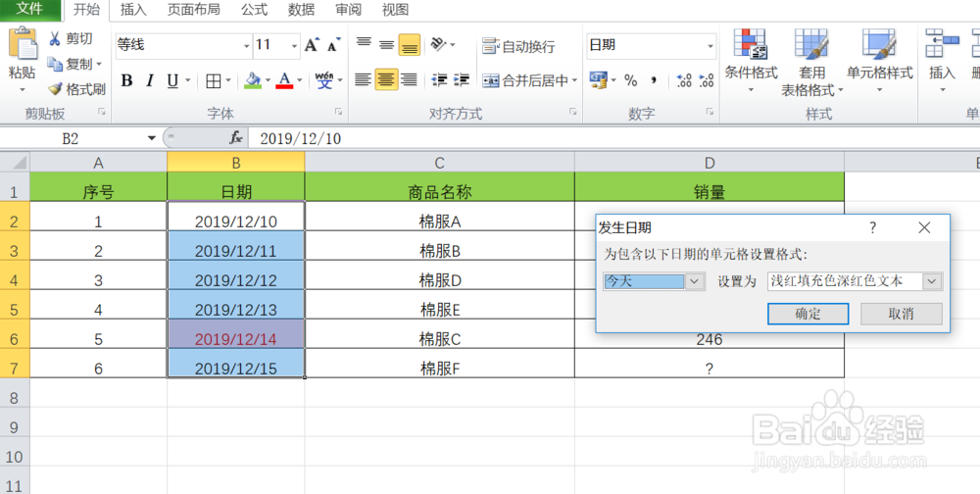
Task: Open underline style dropdown arrow
Action: pyautogui.click(x=187, y=80)
